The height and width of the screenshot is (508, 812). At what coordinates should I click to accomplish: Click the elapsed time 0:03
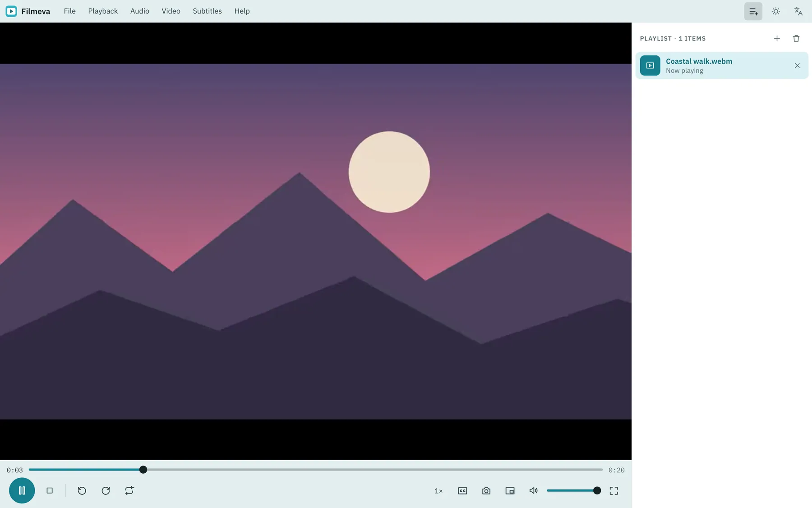pos(15,470)
